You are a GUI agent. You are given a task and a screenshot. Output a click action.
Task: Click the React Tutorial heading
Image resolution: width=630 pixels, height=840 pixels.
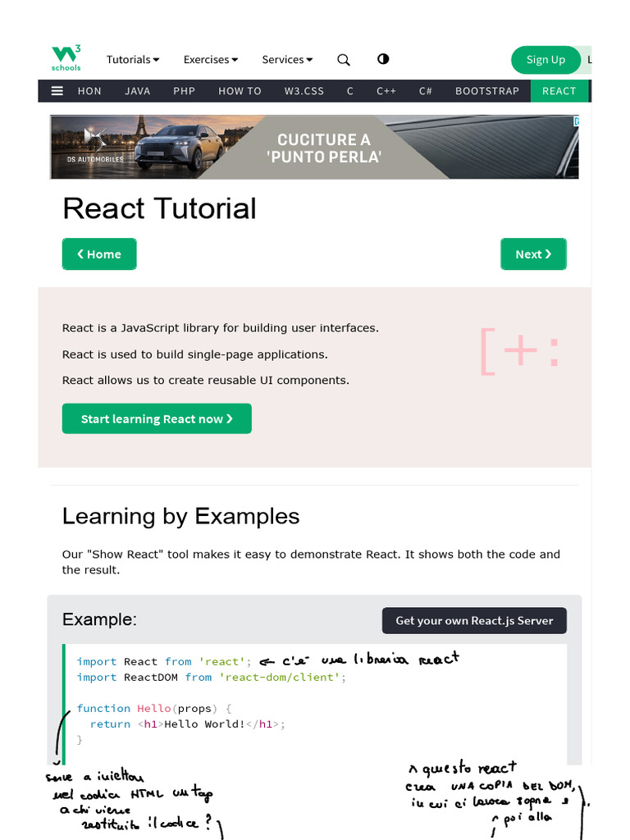pos(160,208)
